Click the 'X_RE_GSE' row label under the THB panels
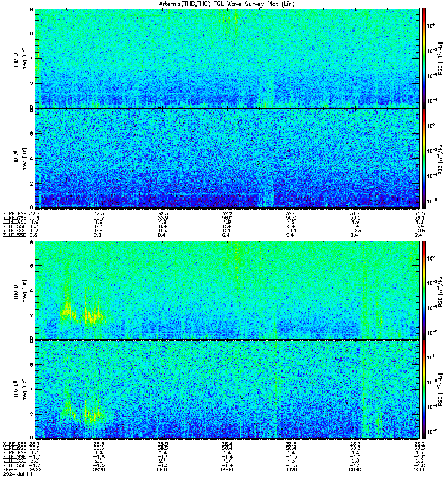The width and height of the screenshot is (448, 478). tap(14, 213)
